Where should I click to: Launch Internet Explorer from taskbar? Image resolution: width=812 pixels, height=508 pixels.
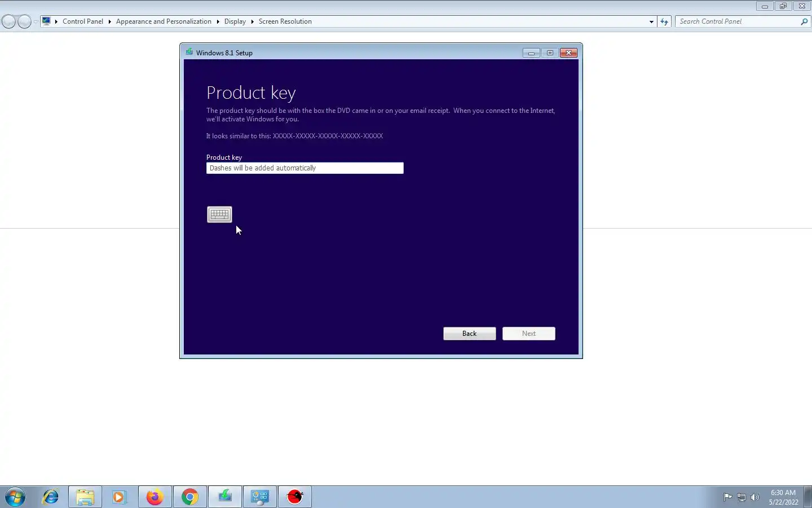click(x=51, y=497)
